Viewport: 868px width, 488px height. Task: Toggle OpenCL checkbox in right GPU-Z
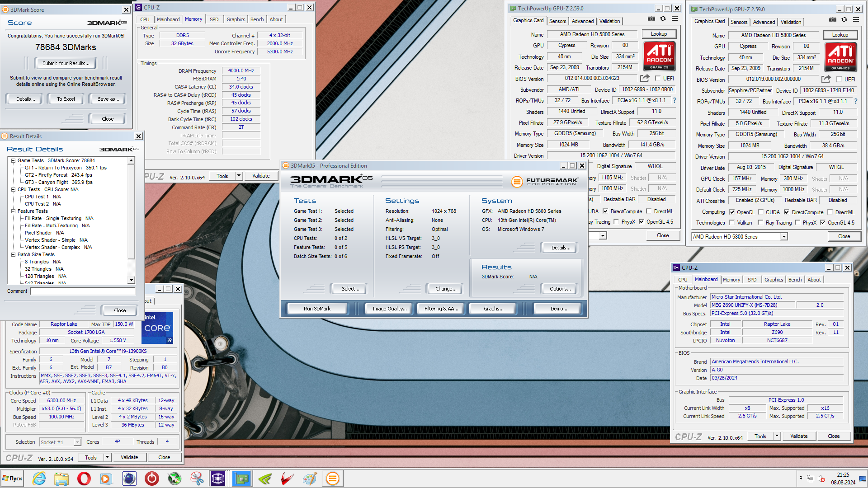tap(732, 212)
